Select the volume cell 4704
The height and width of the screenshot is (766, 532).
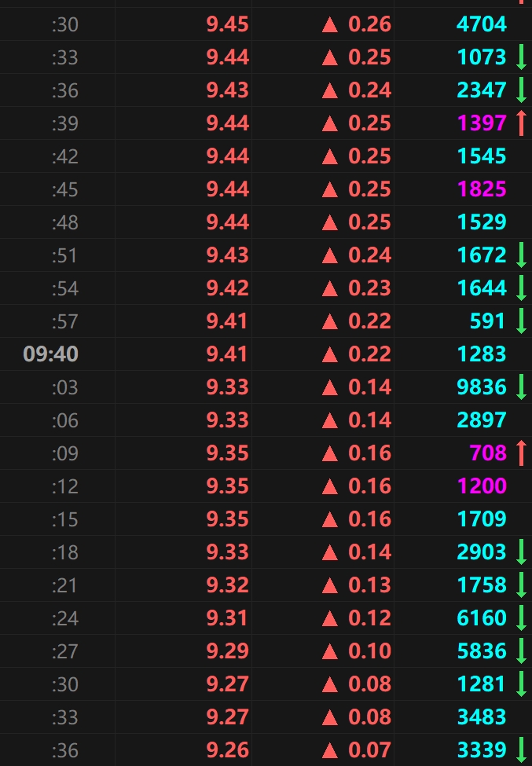tap(481, 24)
